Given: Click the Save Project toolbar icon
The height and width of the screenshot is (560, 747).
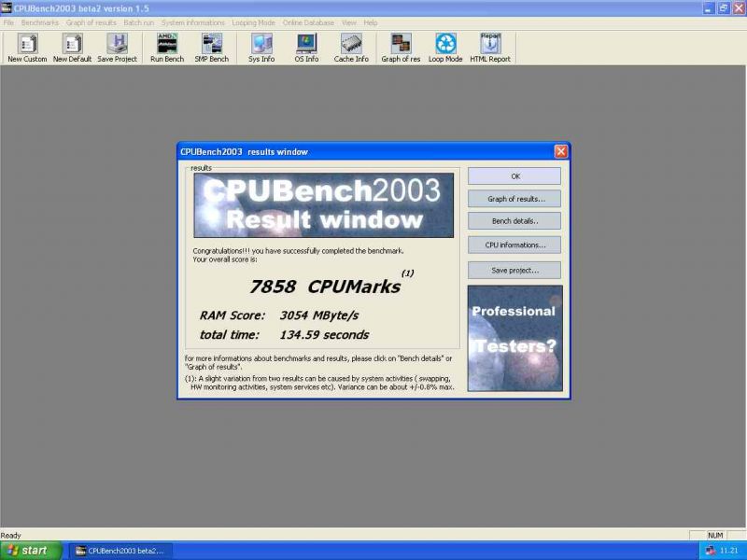Looking at the screenshot, I should [x=118, y=48].
